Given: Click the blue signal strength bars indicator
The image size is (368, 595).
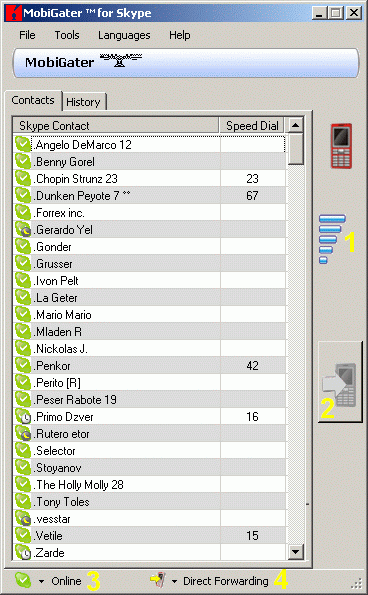Looking at the screenshot, I should point(332,239).
